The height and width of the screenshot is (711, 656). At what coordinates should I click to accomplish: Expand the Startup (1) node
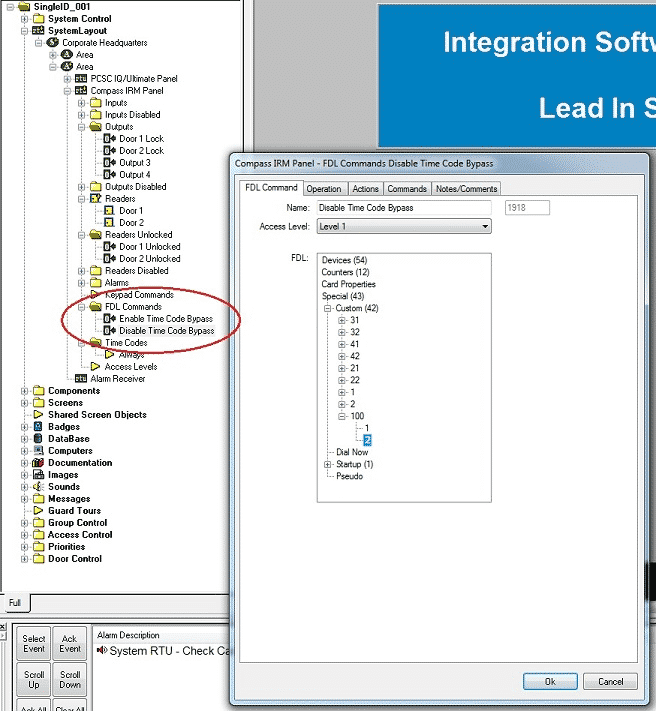[328, 464]
